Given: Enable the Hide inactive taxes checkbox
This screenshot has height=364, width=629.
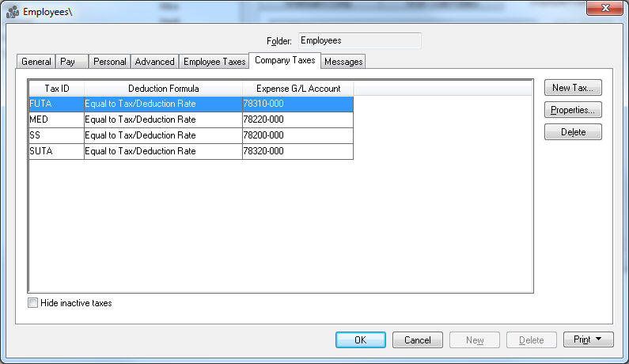Looking at the screenshot, I should (32, 303).
